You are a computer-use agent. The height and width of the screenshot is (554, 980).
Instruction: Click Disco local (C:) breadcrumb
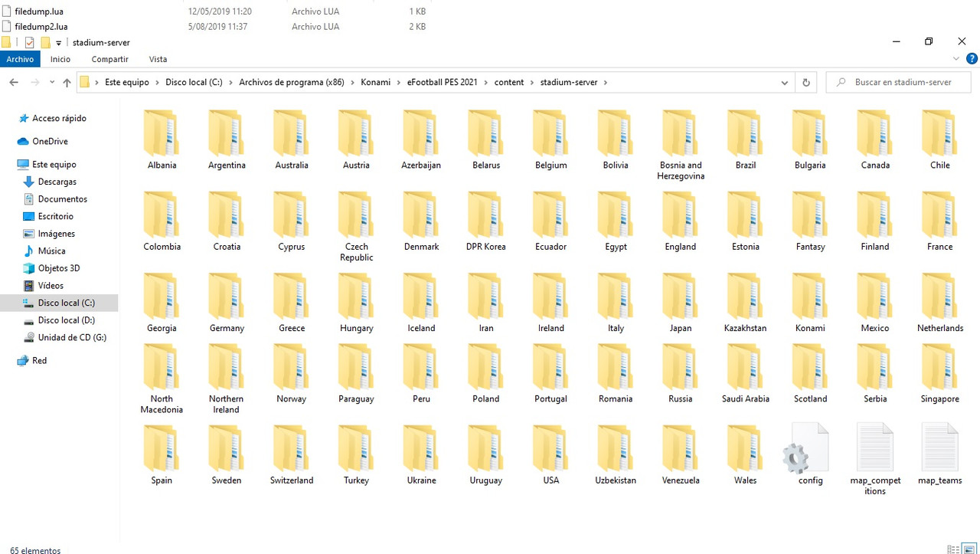point(194,83)
